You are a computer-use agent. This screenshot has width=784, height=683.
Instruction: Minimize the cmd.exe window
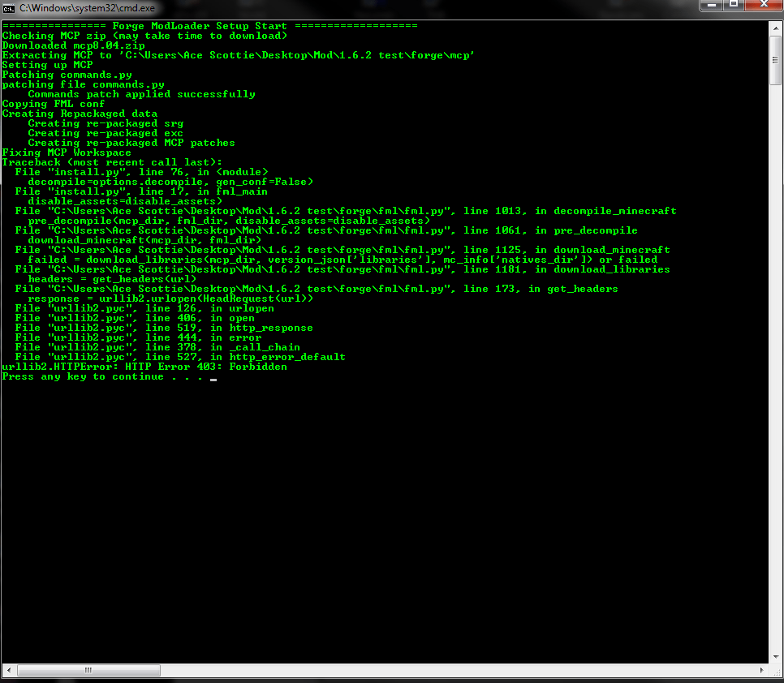click(710, 5)
